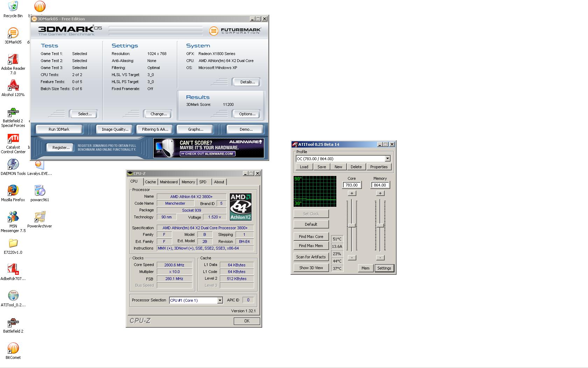
Task: Load the ATITool profile
Action: point(304,167)
